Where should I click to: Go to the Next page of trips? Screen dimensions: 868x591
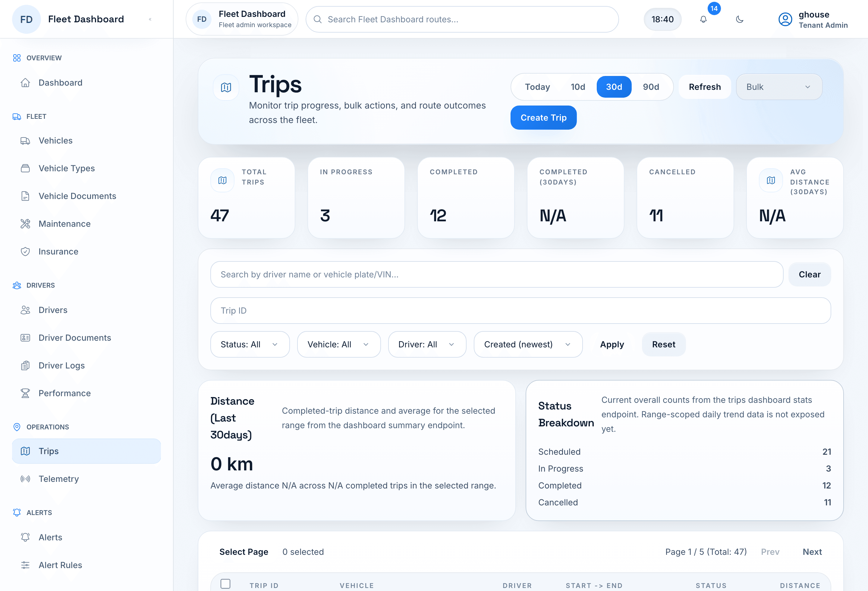[812, 552]
